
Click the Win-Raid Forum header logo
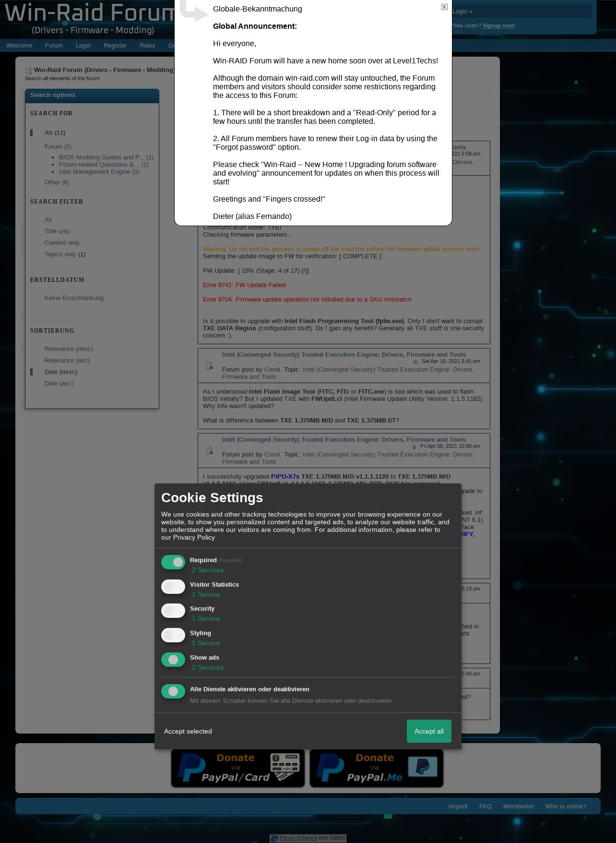tap(90, 18)
